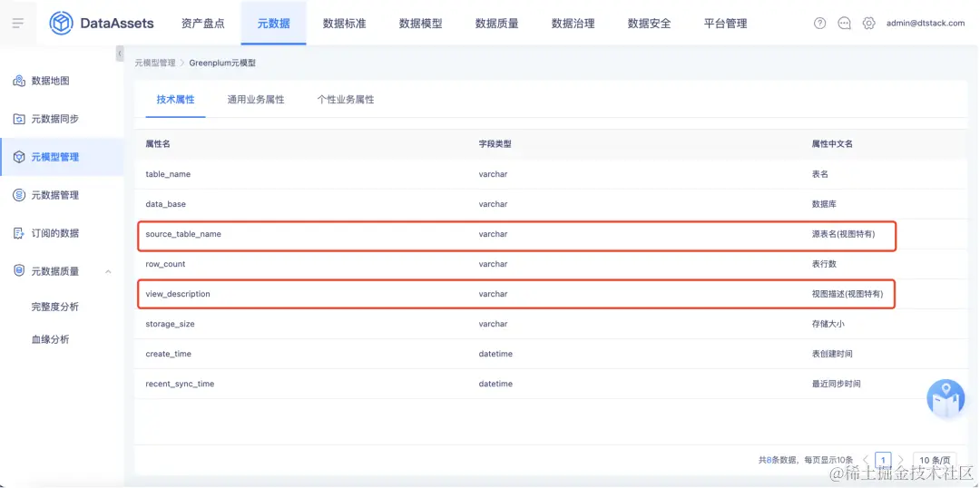Toggle the hamburger menu icon
This screenshot has width=980, height=488.
coord(17,23)
